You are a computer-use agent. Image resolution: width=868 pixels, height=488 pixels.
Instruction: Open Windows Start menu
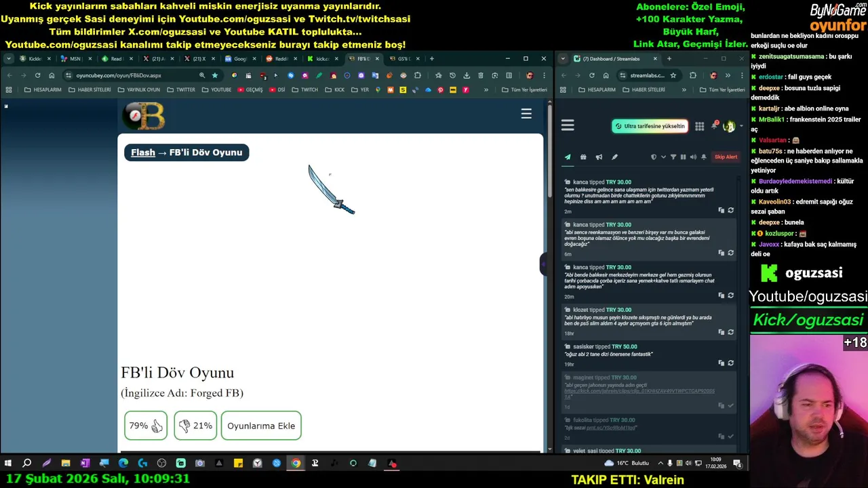[x=8, y=464]
